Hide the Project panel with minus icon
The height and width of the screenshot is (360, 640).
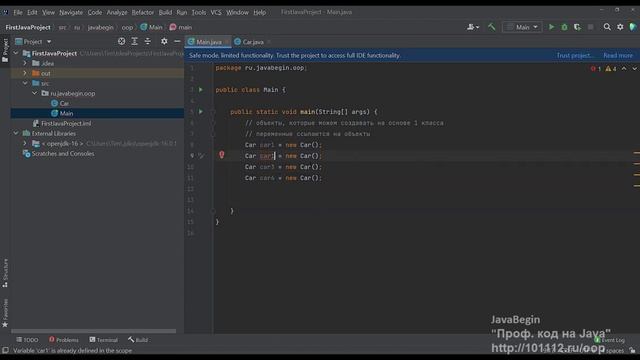point(177,41)
